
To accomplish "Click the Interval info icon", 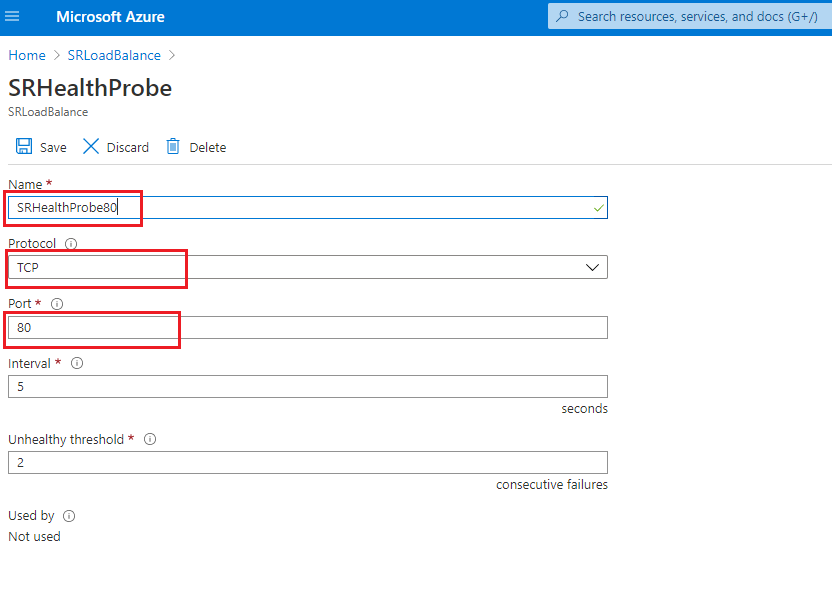I will pos(77,364).
